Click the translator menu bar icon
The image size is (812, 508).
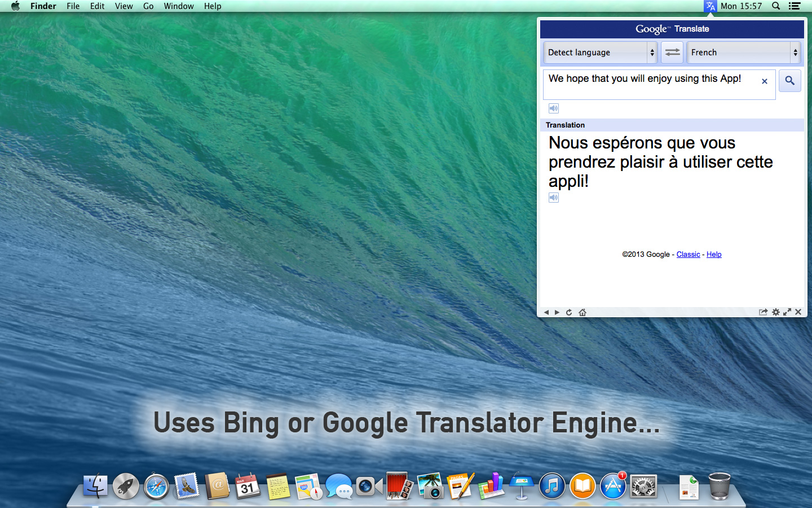(710, 6)
